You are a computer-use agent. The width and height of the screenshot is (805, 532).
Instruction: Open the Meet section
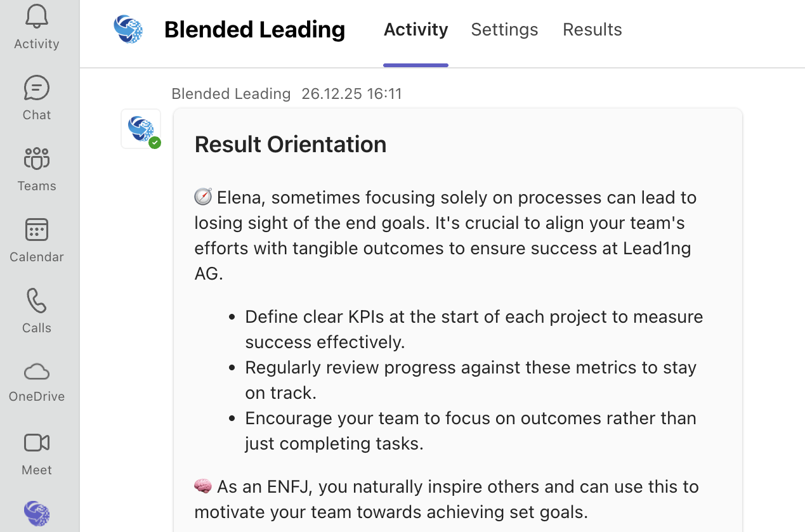point(37,453)
